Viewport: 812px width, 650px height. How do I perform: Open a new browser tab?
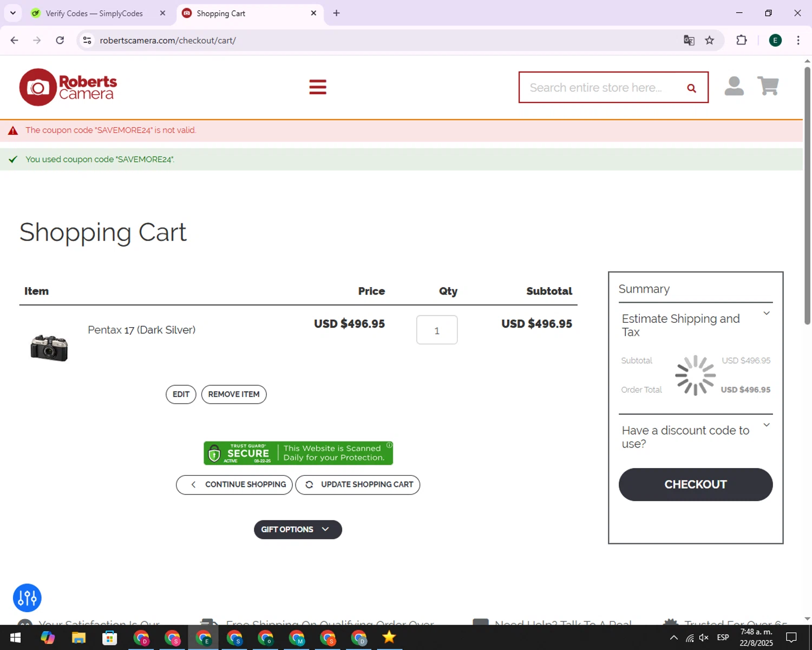click(x=336, y=13)
